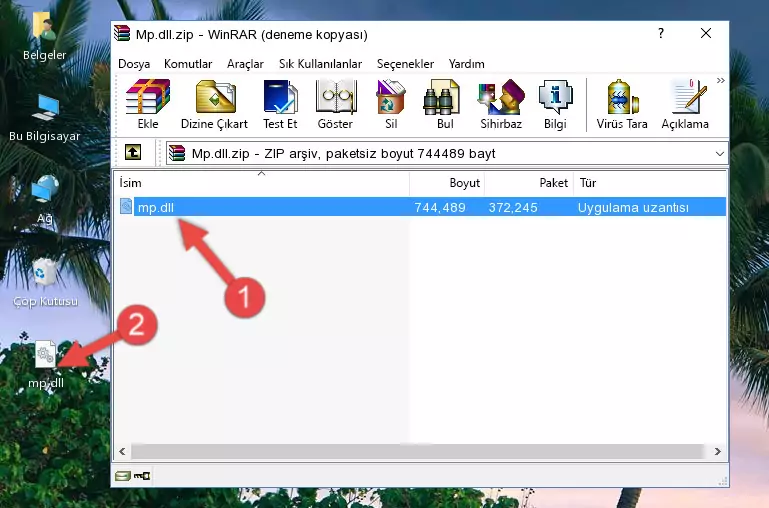The width and height of the screenshot is (769, 508).
Task: Click the mp.dll file icon in the list
Action: tap(126, 206)
